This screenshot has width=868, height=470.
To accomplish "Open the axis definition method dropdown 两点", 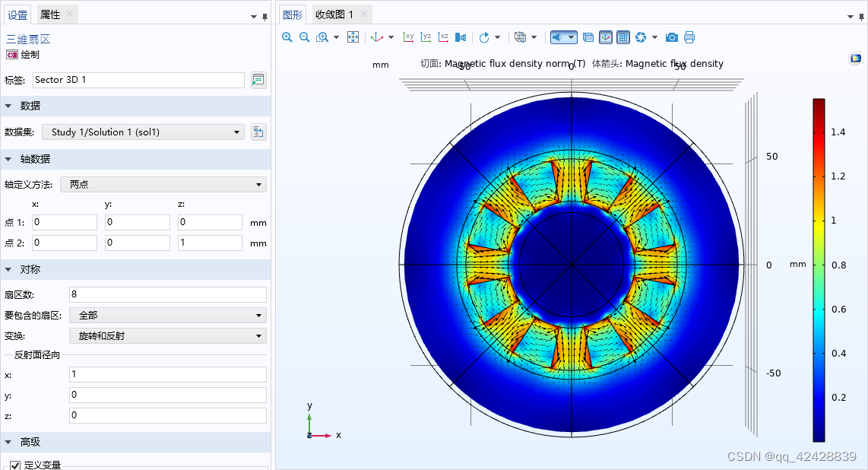I will click(x=163, y=184).
